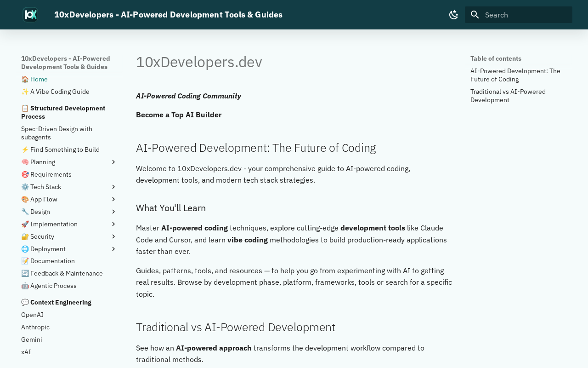Click the 10x logo icon in header

pyautogui.click(x=30, y=15)
